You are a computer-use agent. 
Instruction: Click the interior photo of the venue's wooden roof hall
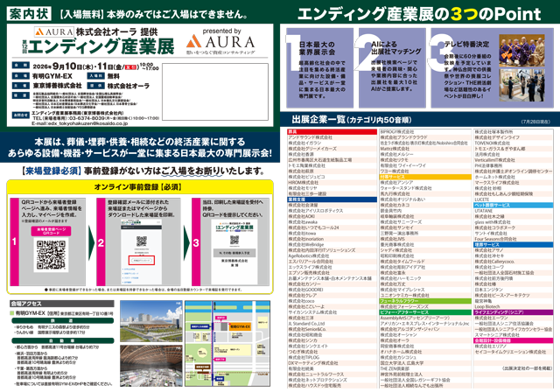(x=150, y=366)
